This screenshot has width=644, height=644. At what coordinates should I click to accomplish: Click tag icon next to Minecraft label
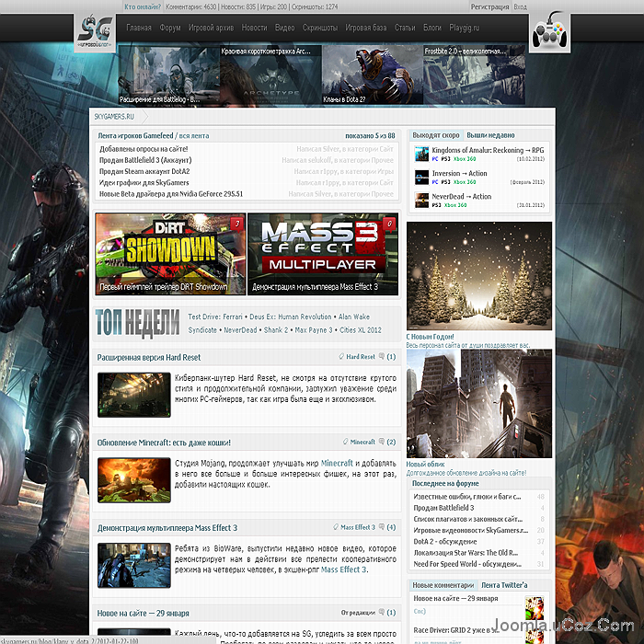click(345, 442)
